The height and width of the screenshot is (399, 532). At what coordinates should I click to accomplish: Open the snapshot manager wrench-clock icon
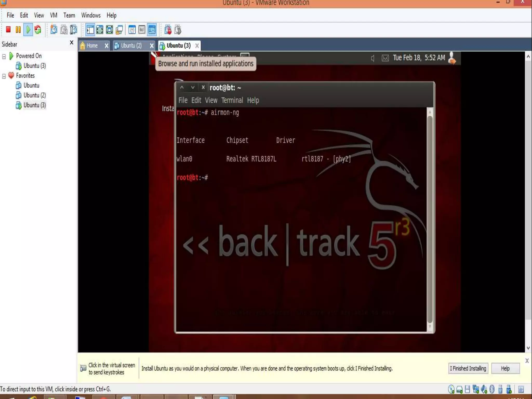74,30
